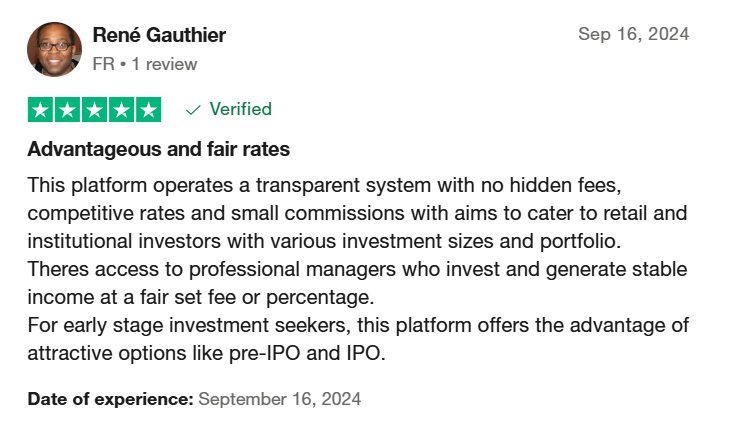
Task: Click the Date of experience label
Action: click(x=110, y=399)
